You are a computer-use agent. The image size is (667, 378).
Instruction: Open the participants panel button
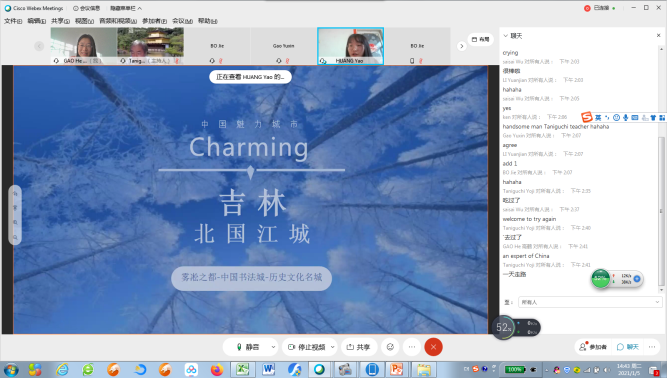[593, 347]
